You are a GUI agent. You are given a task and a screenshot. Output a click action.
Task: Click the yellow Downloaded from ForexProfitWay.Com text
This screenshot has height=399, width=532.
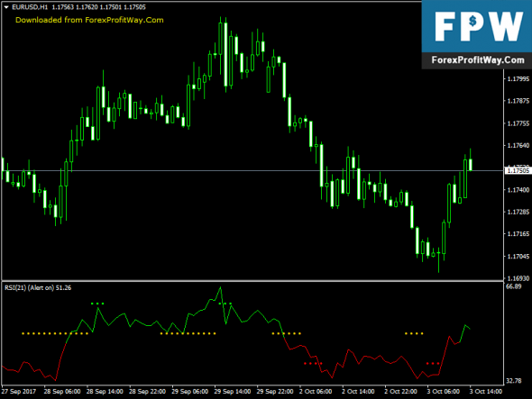(89, 20)
